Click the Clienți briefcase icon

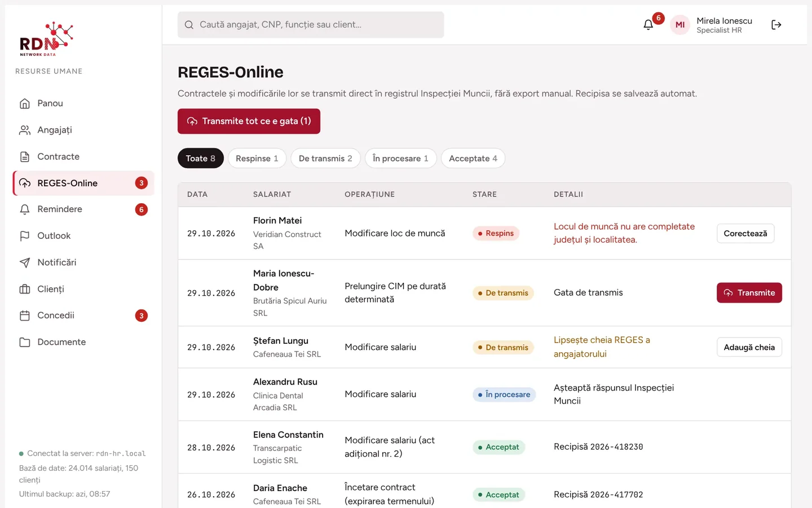tap(25, 289)
